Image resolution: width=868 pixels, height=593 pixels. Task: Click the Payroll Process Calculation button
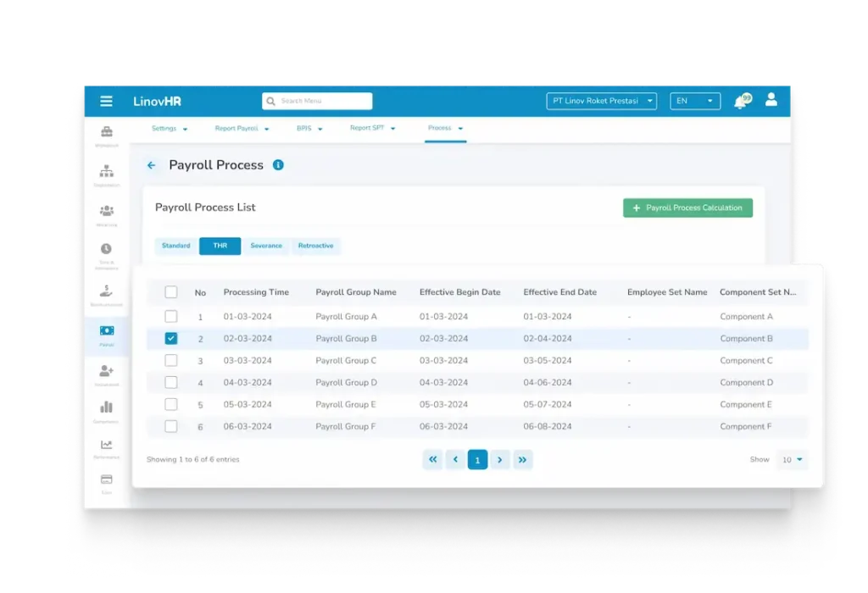[687, 208]
